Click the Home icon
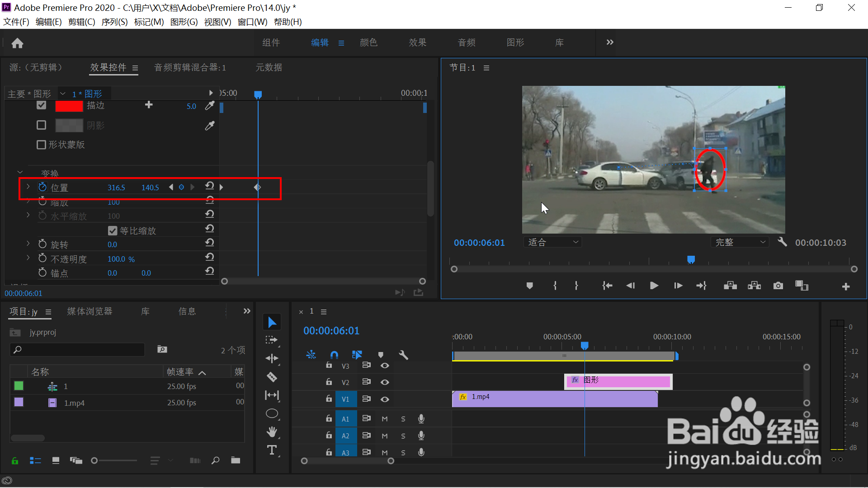The width and height of the screenshot is (868, 488). coord(17,43)
